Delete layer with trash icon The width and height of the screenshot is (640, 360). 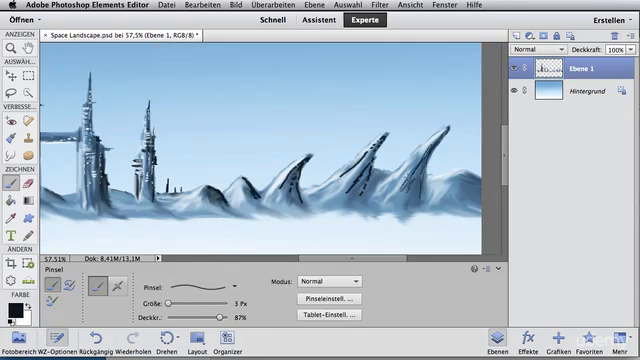click(x=615, y=36)
